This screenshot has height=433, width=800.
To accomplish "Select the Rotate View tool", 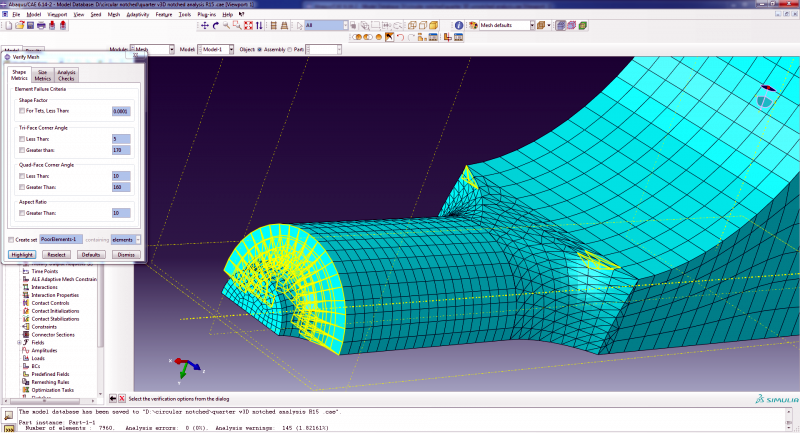I will tap(215, 26).
